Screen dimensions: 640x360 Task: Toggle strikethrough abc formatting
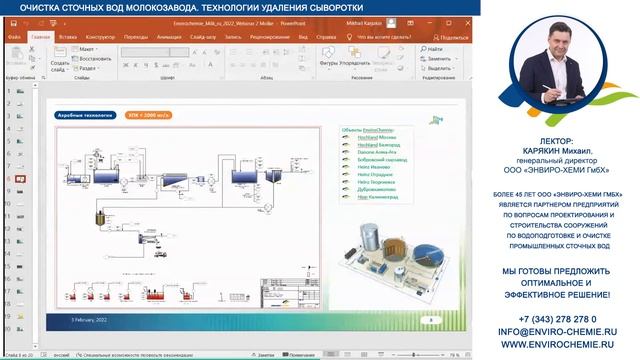click(x=166, y=65)
